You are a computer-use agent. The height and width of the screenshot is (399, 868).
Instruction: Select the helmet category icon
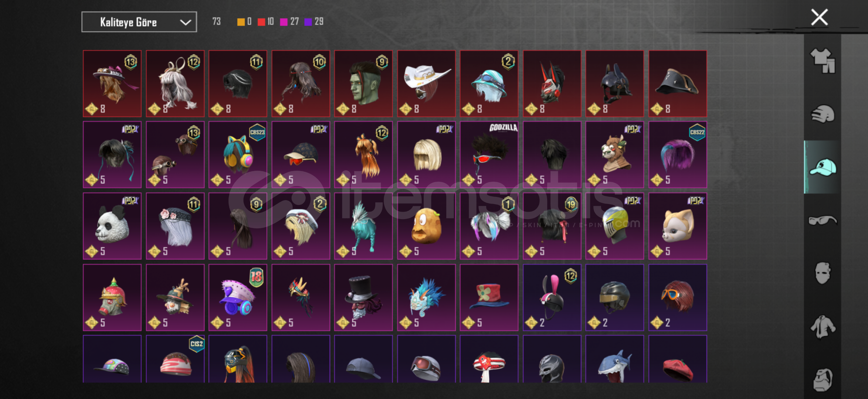coord(823,114)
